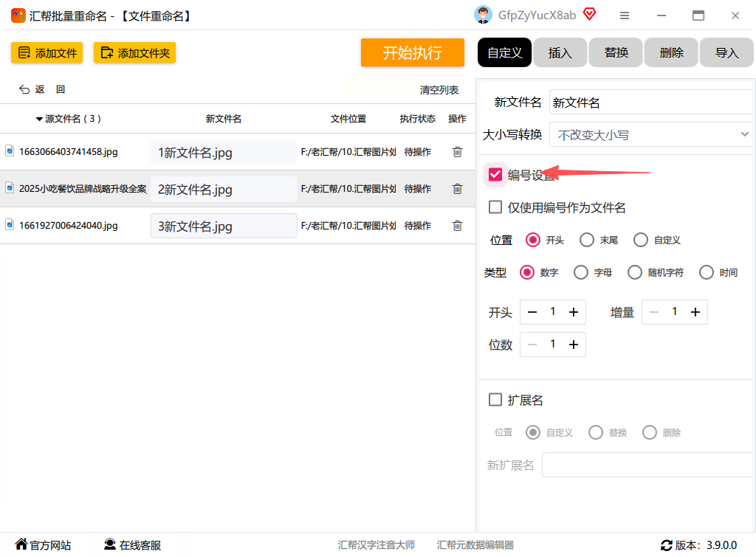The width and height of the screenshot is (756, 557).
Task: Delete the 2025小吃餐饮 file row via trash icon
Action: click(x=457, y=189)
